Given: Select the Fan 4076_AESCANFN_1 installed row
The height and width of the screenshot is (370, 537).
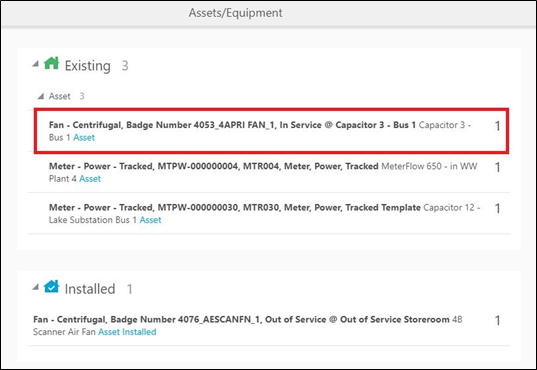Looking at the screenshot, I should (x=269, y=325).
